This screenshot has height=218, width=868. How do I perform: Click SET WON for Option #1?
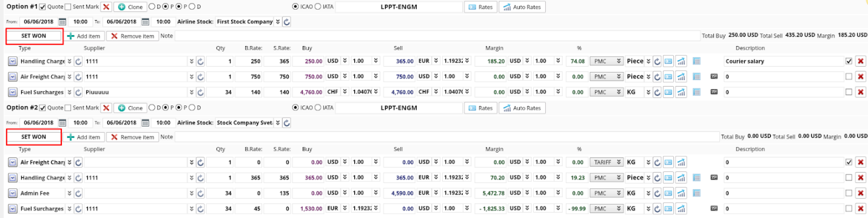click(34, 36)
